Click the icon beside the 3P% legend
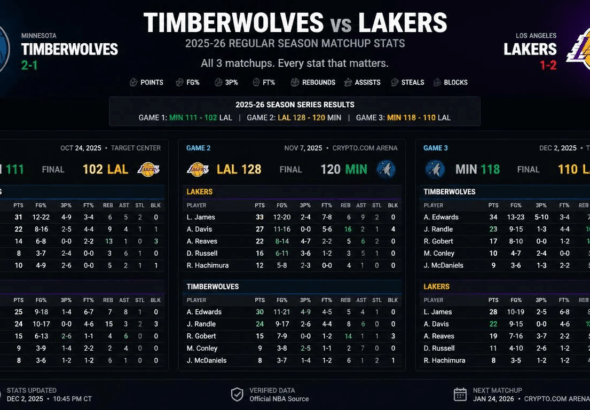Viewport: 590px width, 410px height. click(x=218, y=82)
